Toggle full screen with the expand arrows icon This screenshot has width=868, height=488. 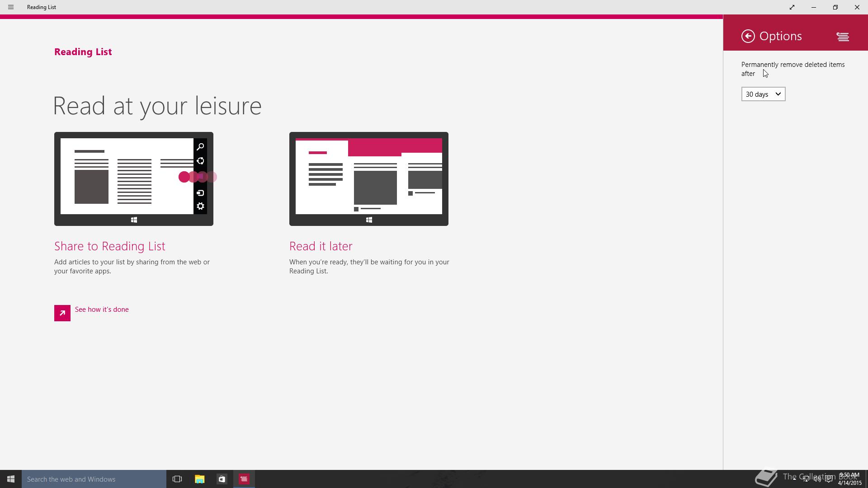point(792,7)
